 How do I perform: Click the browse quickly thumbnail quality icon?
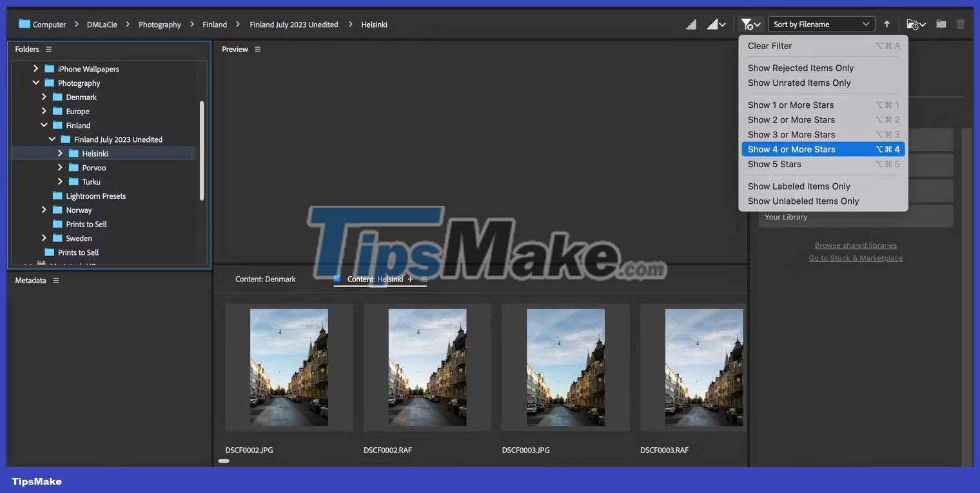(691, 24)
